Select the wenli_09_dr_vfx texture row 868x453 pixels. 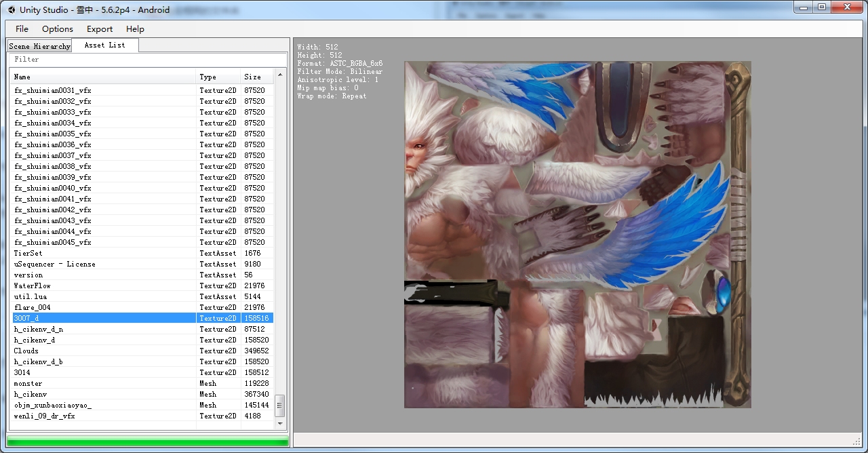142,416
